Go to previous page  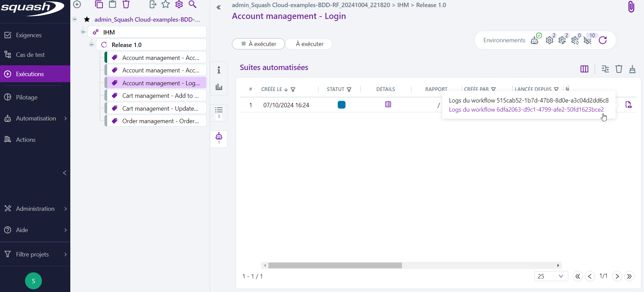click(x=590, y=276)
